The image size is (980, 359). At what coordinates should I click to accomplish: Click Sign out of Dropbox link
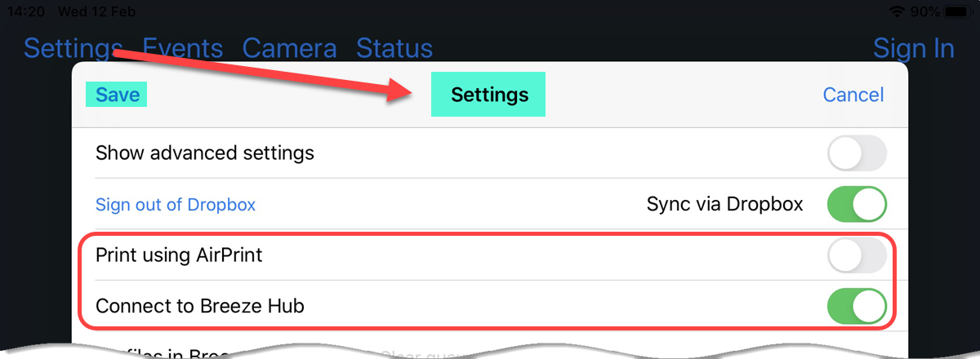pyautogui.click(x=176, y=204)
